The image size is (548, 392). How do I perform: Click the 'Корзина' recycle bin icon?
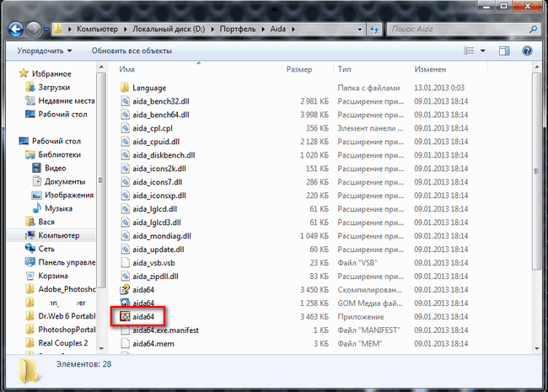30,276
